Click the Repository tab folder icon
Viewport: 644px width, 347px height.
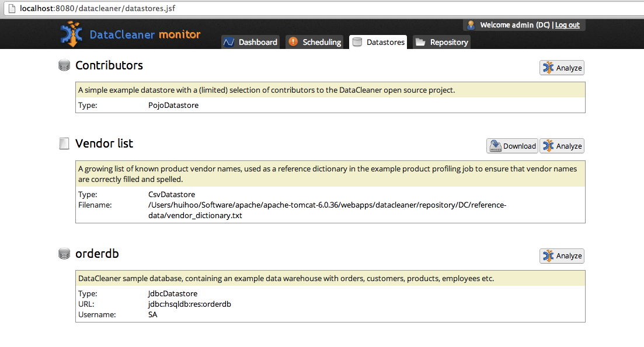tap(420, 42)
